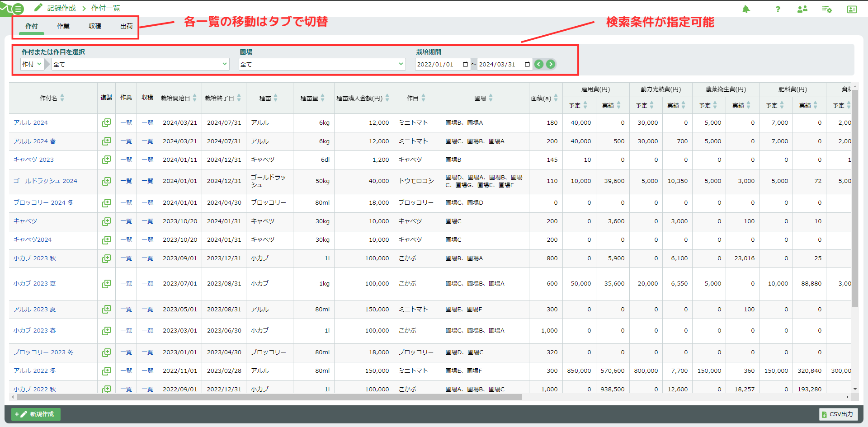The image size is (868, 427).
Task: Switch to the 出荷 tab
Action: tap(127, 26)
